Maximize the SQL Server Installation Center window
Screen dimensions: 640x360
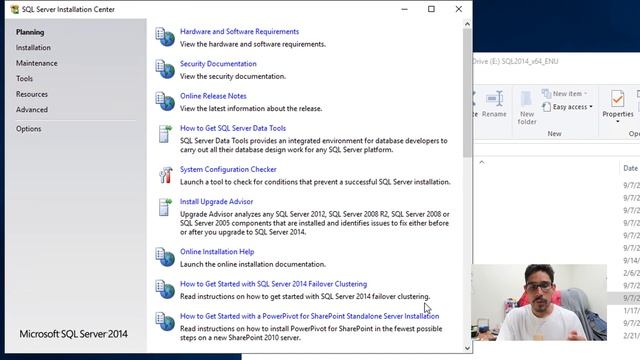tap(431, 9)
